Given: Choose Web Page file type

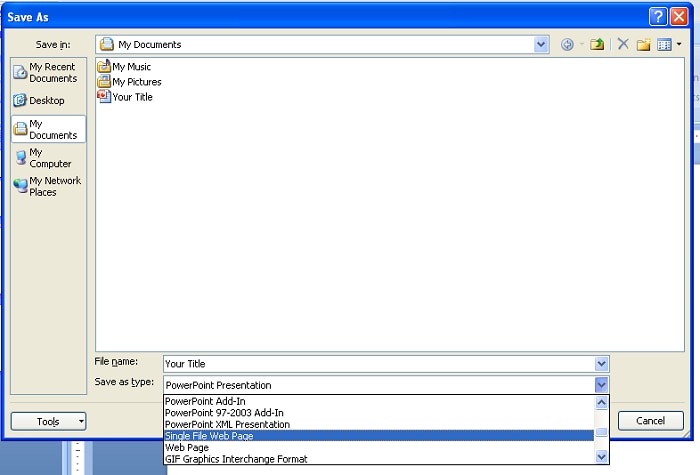Looking at the screenshot, I should click(x=379, y=447).
